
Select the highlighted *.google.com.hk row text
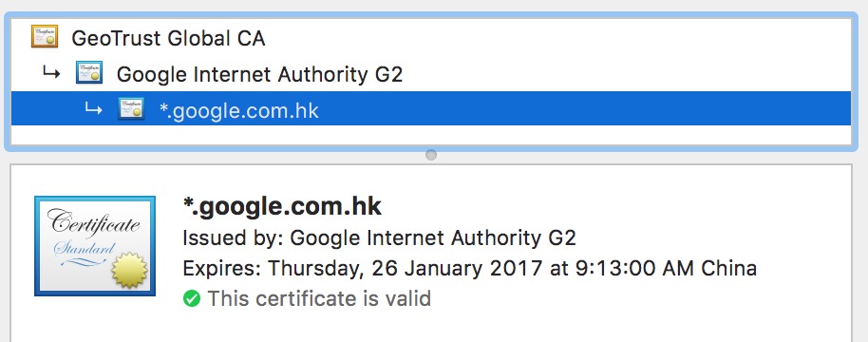pyautogui.click(x=238, y=111)
